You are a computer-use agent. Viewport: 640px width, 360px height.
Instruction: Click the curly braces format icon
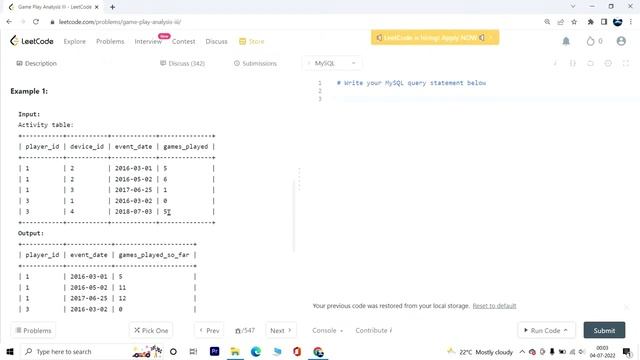[573, 63]
